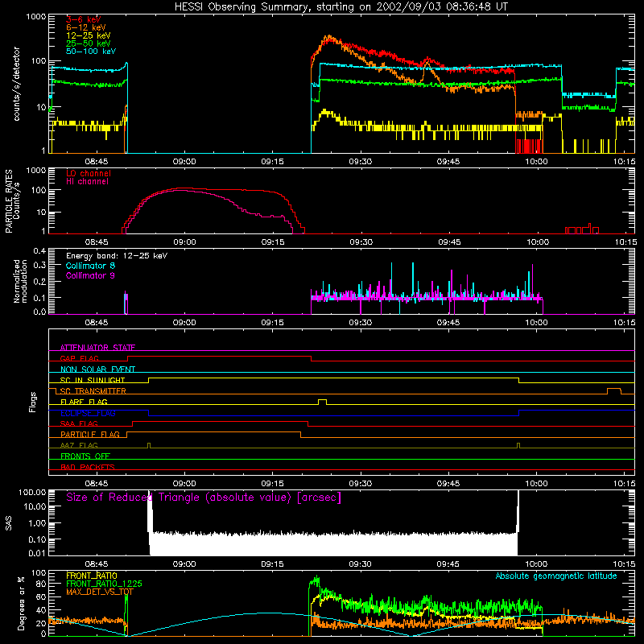Click the 1000 tick on the counts axis
Image resolution: width=644 pixels, height=644 pixels.
coord(35,17)
